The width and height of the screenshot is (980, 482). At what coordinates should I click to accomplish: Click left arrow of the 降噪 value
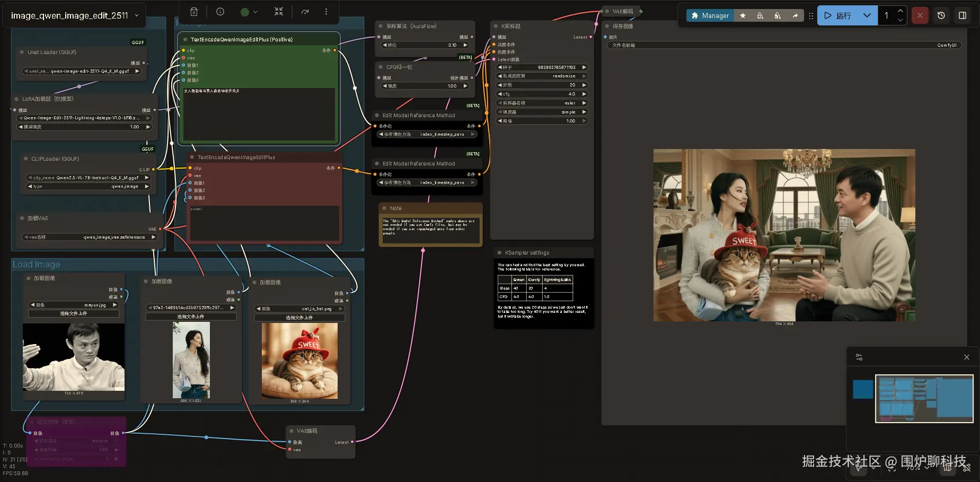click(499, 121)
